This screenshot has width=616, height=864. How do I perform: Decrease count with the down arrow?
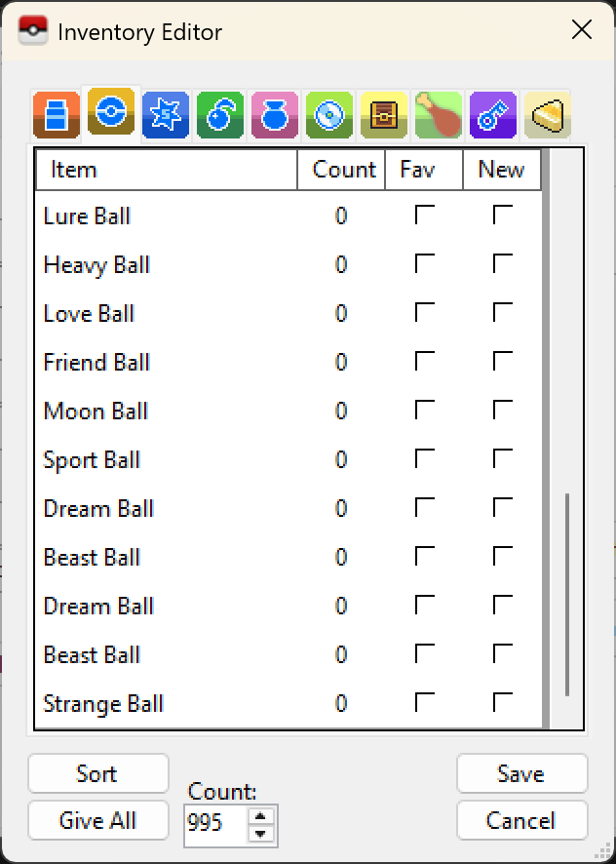click(x=261, y=832)
